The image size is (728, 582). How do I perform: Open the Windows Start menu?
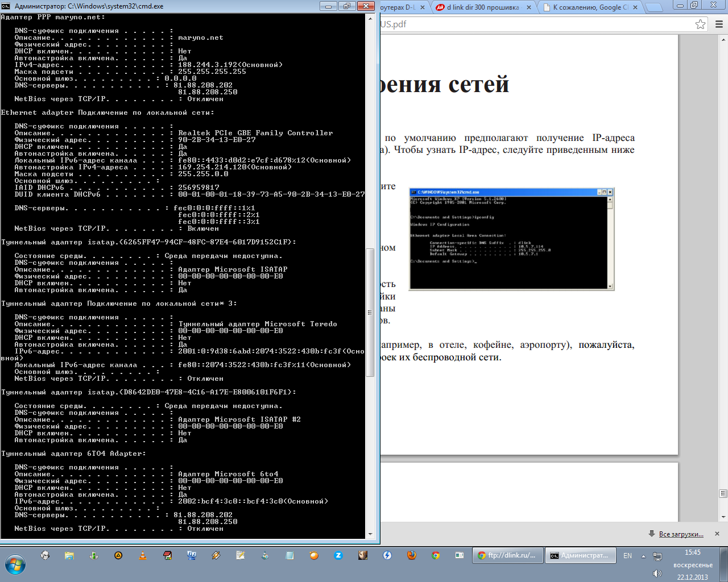coord(15,565)
